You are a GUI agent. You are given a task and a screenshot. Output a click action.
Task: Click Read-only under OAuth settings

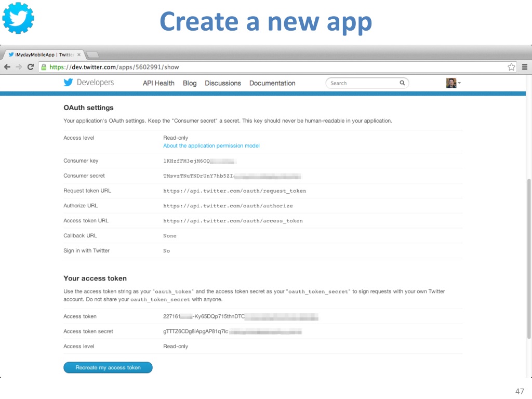176,138
